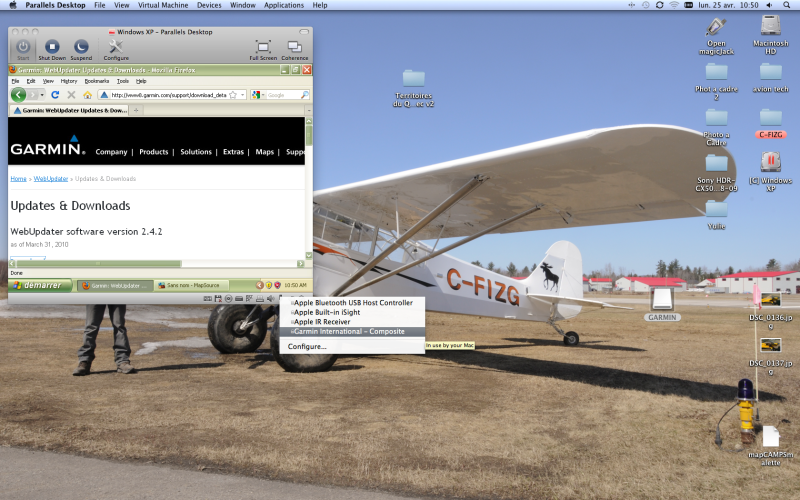Image resolution: width=800 pixels, height=500 pixels.
Task: Open new tab with plus button
Action: point(136,110)
